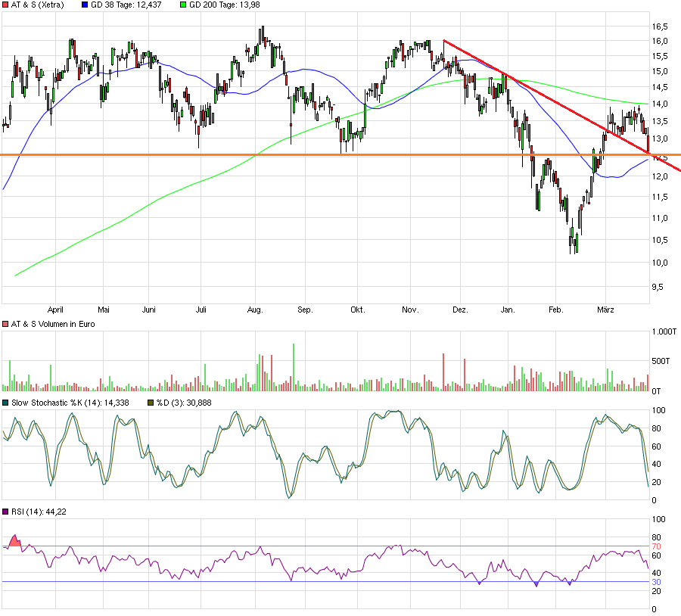
Task: Click the red AT & S (Xetra) legend square
Action: pyautogui.click(x=6, y=6)
